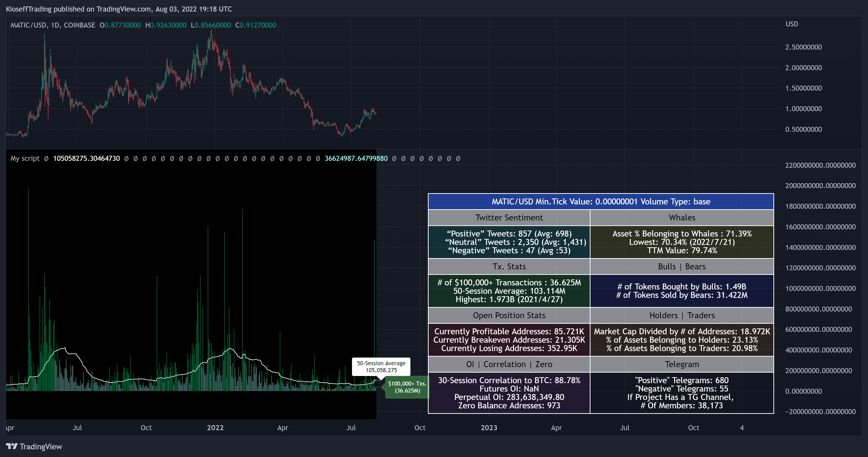Image resolution: width=868 pixels, height=457 pixels.
Task: Click 'Currently Breakeven Addresses: 21.305K'
Action: 509,340
